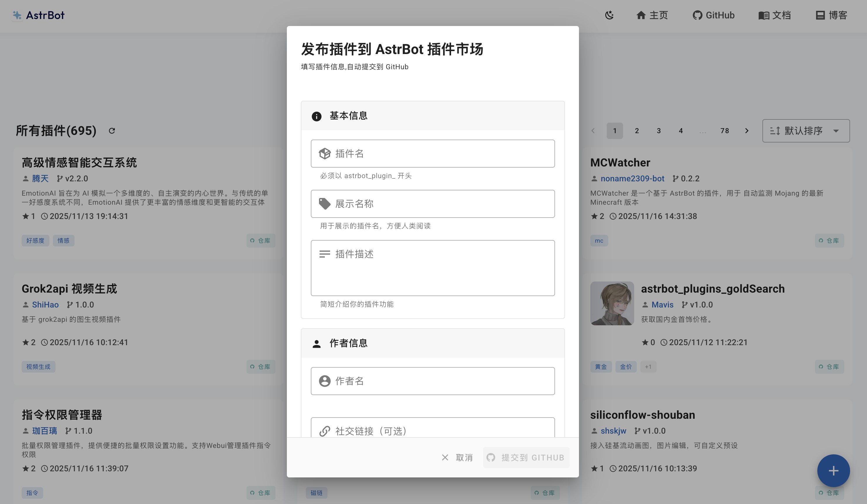Select page 2 in pagination

637,131
